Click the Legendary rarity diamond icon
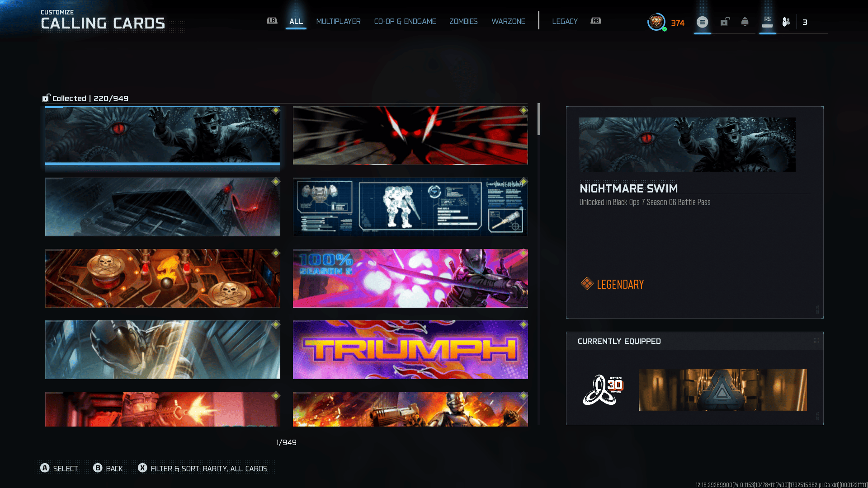 pyautogui.click(x=587, y=284)
